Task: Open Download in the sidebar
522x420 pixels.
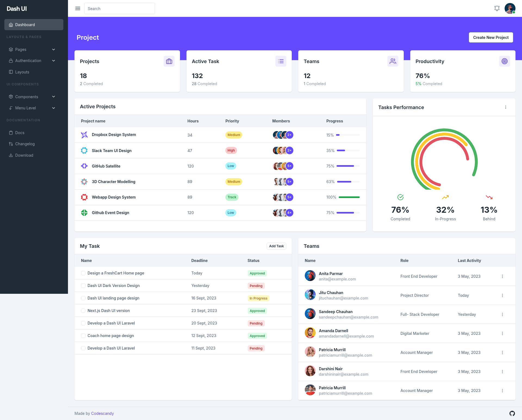Action: 34,155
